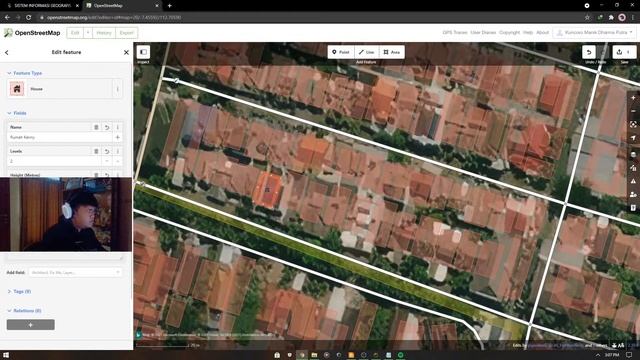The image size is (640, 360).
Task: Redo the last undone edit
Action: [x=602, y=52]
